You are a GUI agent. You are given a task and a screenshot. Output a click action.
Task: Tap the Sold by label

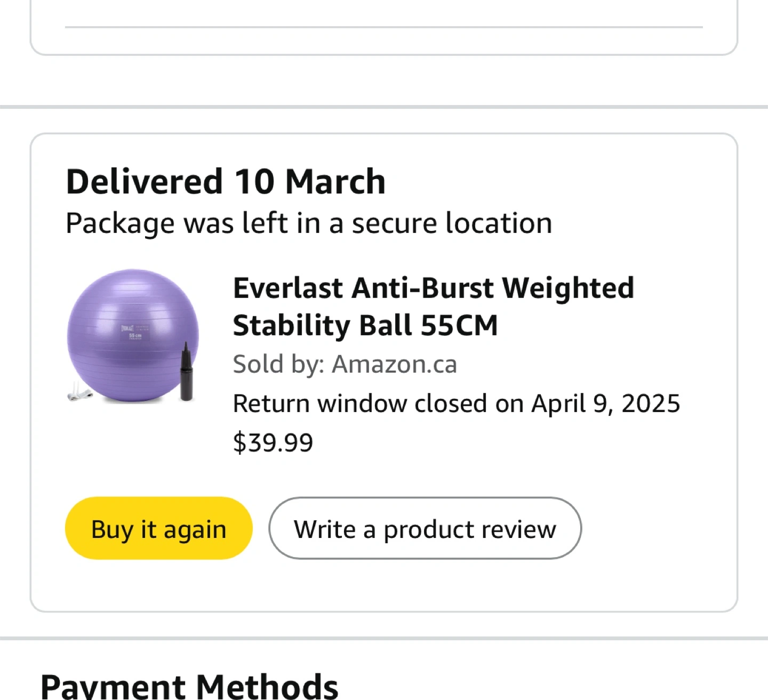tap(278, 365)
